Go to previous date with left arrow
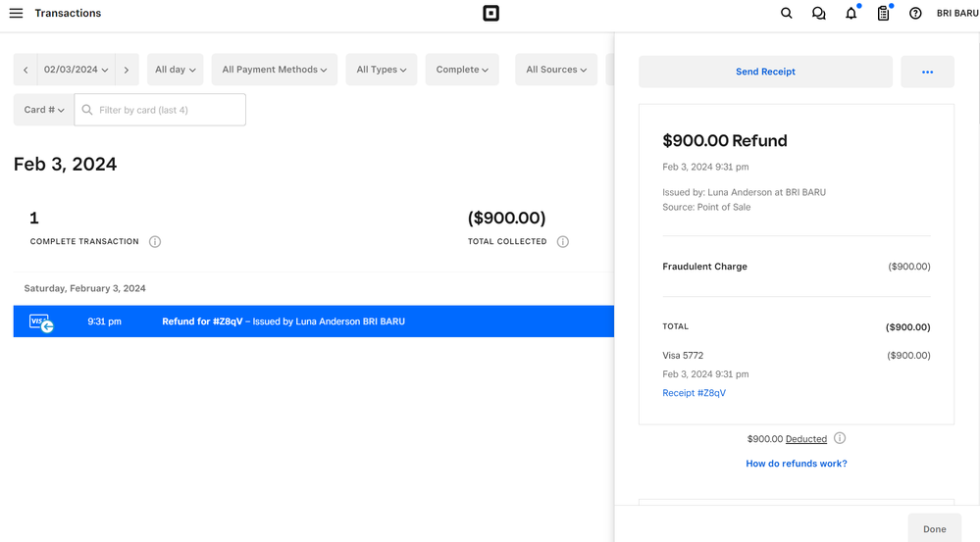This screenshot has height=542, width=980. point(26,70)
